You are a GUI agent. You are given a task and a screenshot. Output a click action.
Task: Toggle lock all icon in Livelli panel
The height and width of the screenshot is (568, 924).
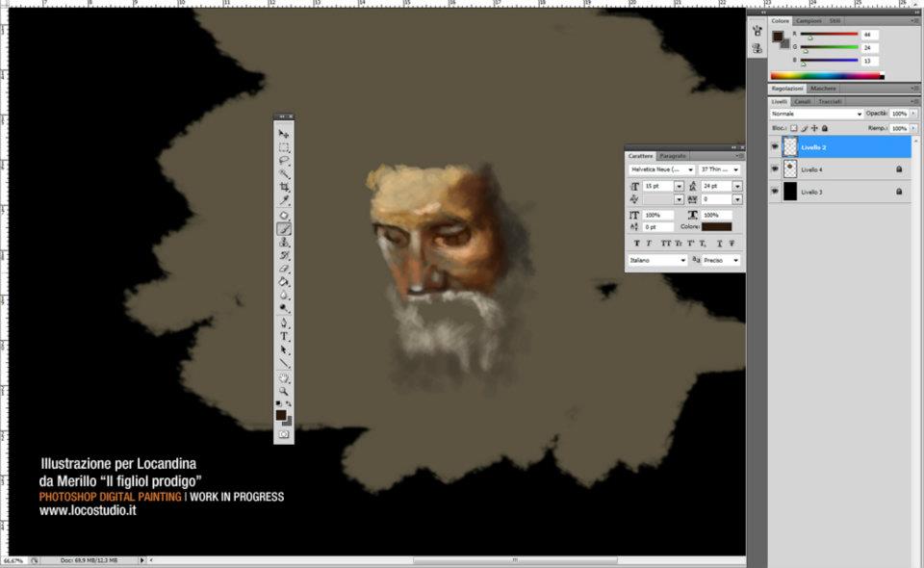pyautogui.click(x=825, y=128)
